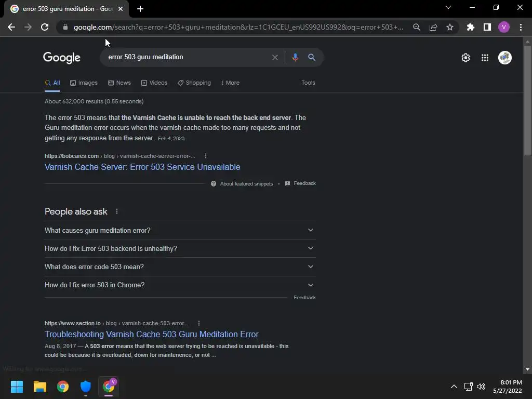Open Google account profile picture
Screen dimensions: 532x399
click(x=505, y=58)
